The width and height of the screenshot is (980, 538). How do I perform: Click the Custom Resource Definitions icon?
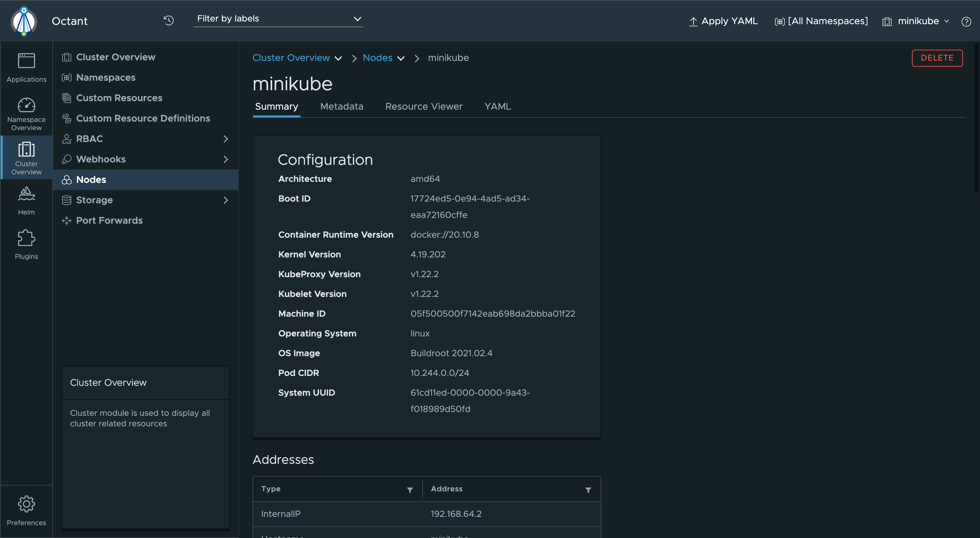pyautogui.click(x=67, y=118)
